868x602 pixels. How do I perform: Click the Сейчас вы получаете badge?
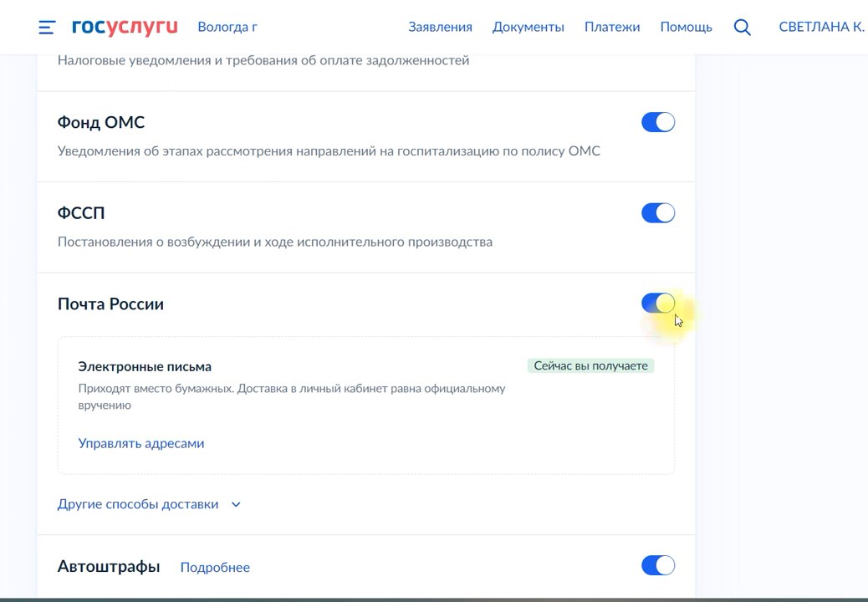tap(590, 365)
